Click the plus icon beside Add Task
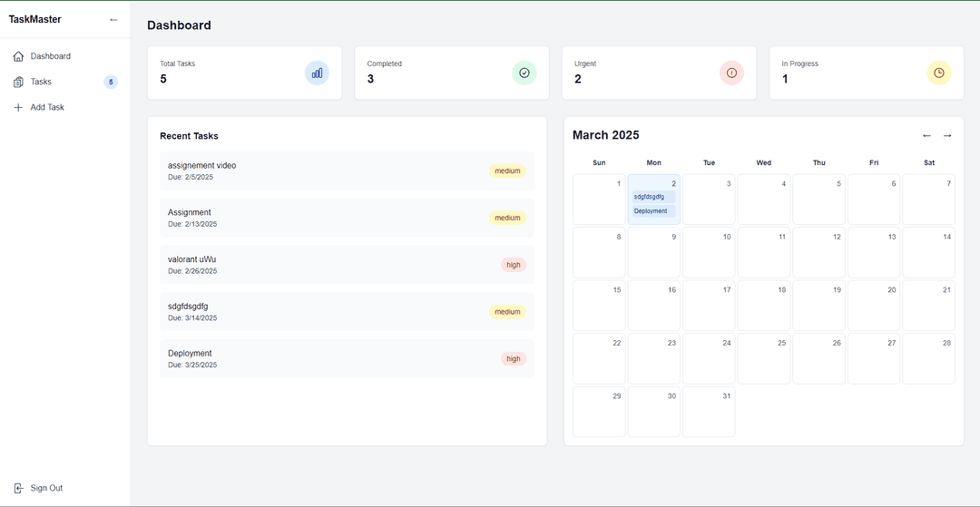Image resolution: width=980 pixels, height=507 pixels. pyautogui.click(x=18, y=107)
